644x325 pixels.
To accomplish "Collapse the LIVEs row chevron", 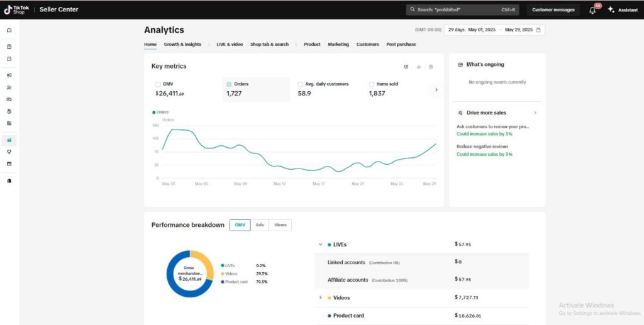I will pyautogui.click(x=320, y=244).
